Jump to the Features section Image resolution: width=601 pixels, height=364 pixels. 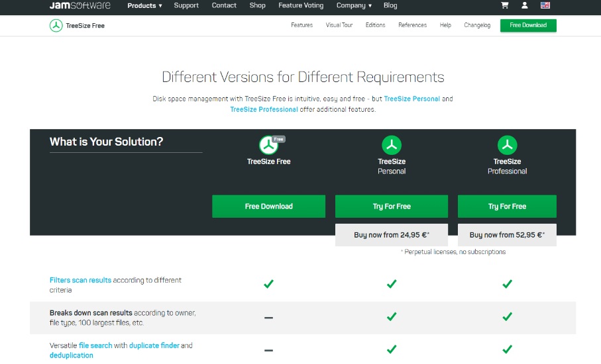(301, 25)
